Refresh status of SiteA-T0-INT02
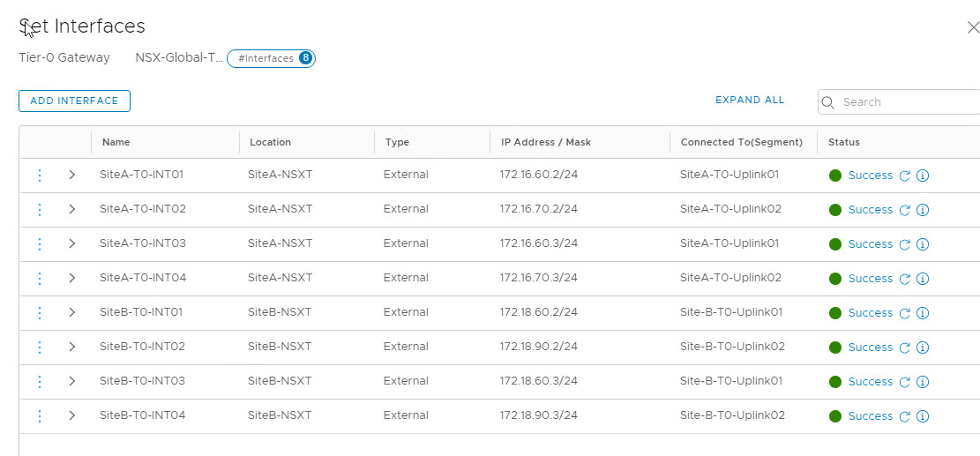The image size is (980, 456). pyautogui.click(x=904, y=210)
